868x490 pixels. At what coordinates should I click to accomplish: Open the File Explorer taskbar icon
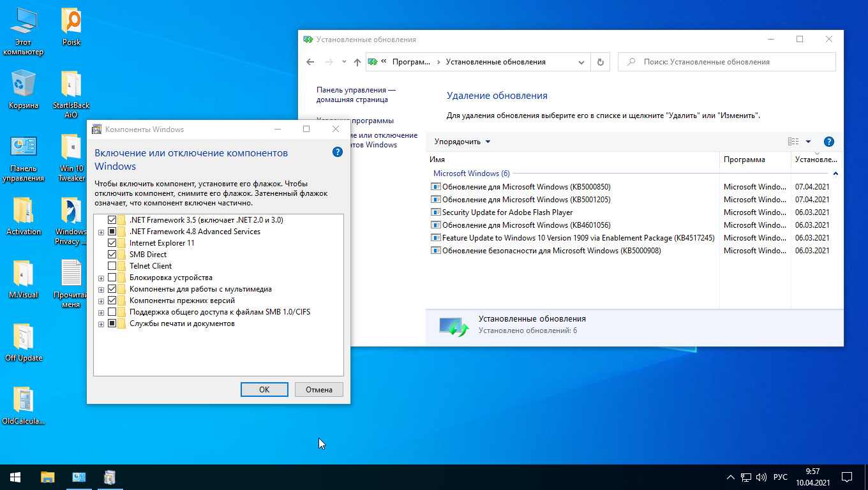48,477
